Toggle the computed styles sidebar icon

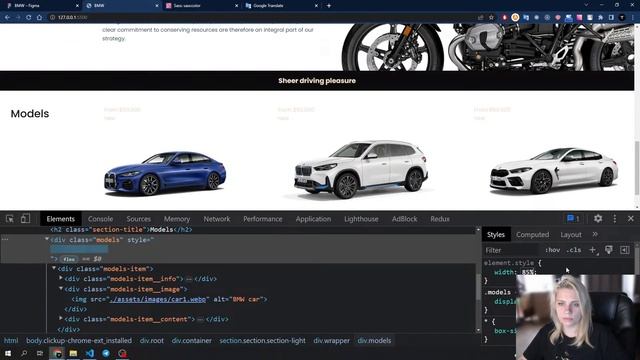pyautogui.click(x=624, y=250)
